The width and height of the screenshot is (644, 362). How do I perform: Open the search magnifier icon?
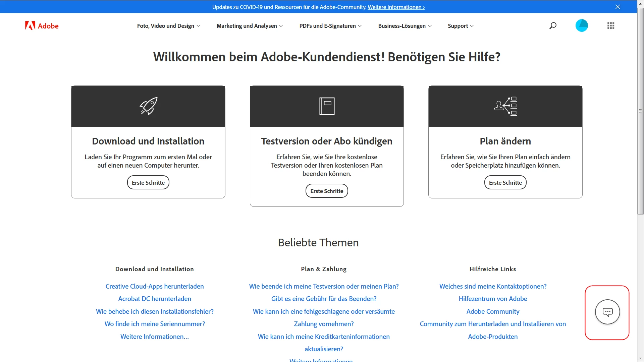[553, 25]
